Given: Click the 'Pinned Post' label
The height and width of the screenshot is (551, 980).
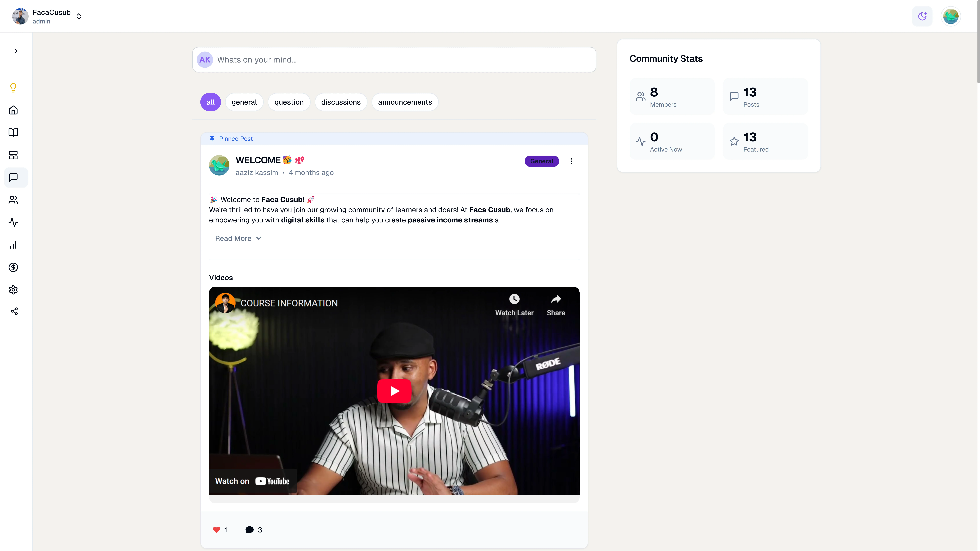Looking at the screenshot, I should [236, 139].
